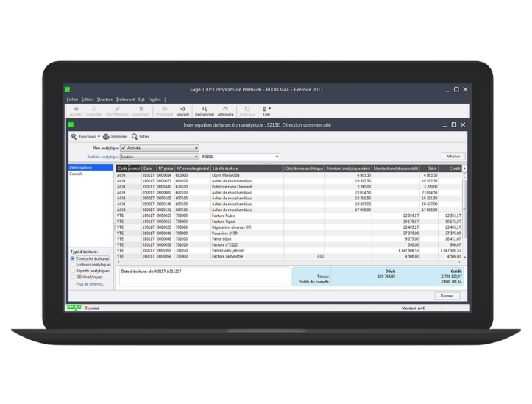Open the Section analytique type dropdown
The image size is (532, 404).
tap(160, 157)
